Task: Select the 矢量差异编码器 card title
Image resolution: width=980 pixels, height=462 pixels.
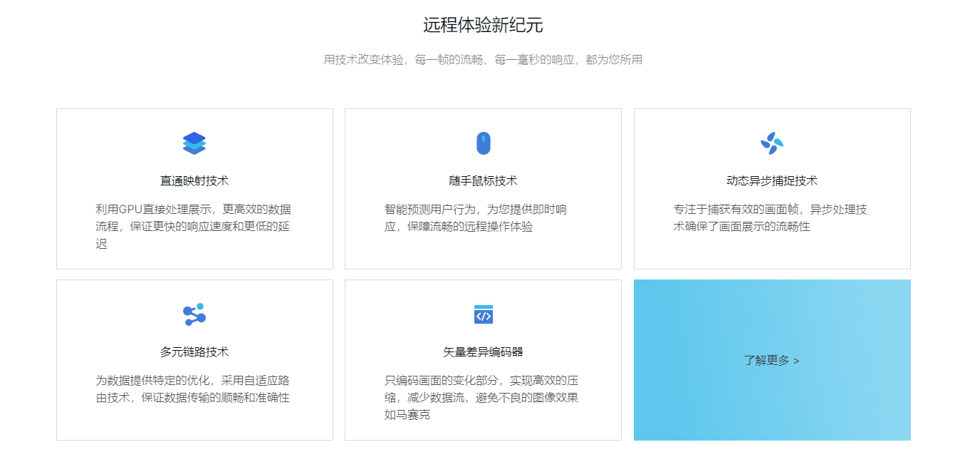Action: (x=483, y=352)
